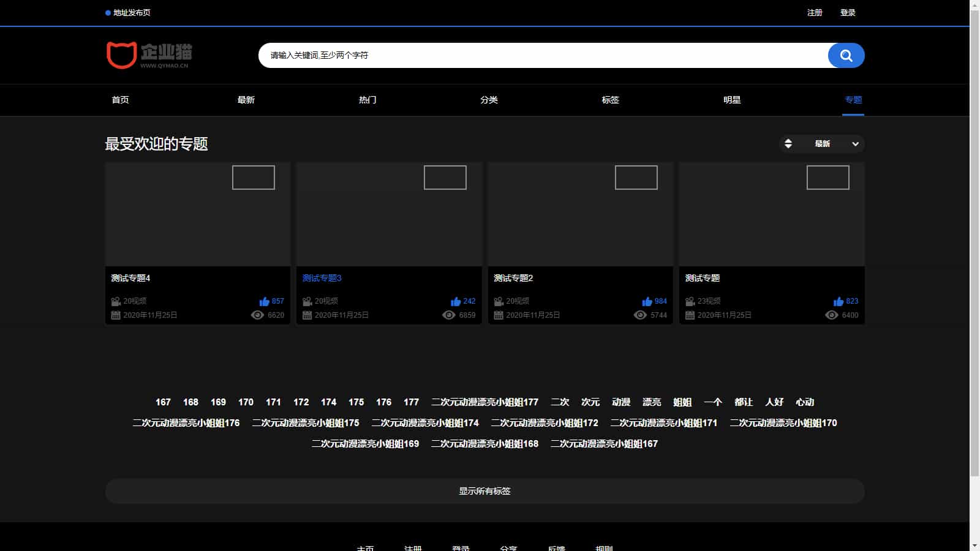
Task: Expand sort options using chevron arrow
Action: pyautogui.click(x=855, y=144)
